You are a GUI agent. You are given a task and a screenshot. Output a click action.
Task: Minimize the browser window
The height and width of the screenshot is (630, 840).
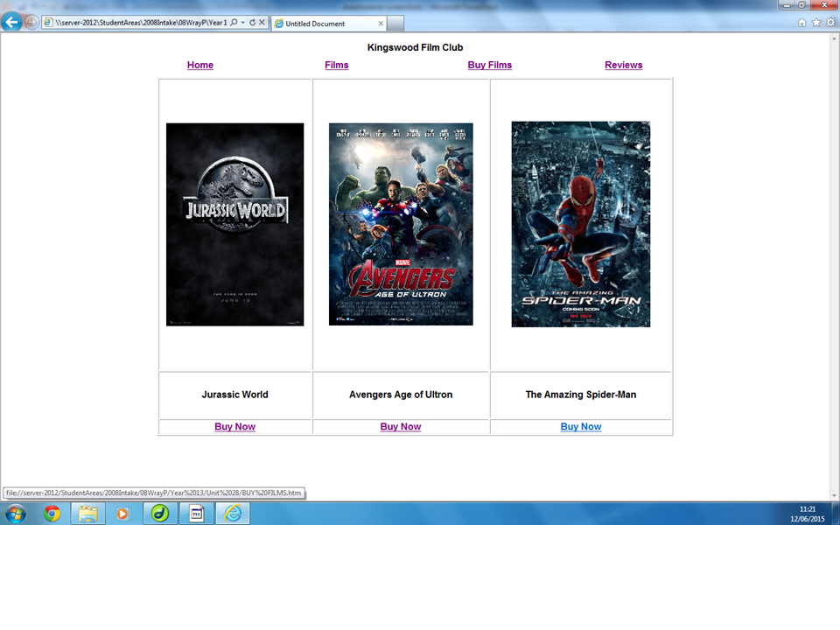[787, 5]
